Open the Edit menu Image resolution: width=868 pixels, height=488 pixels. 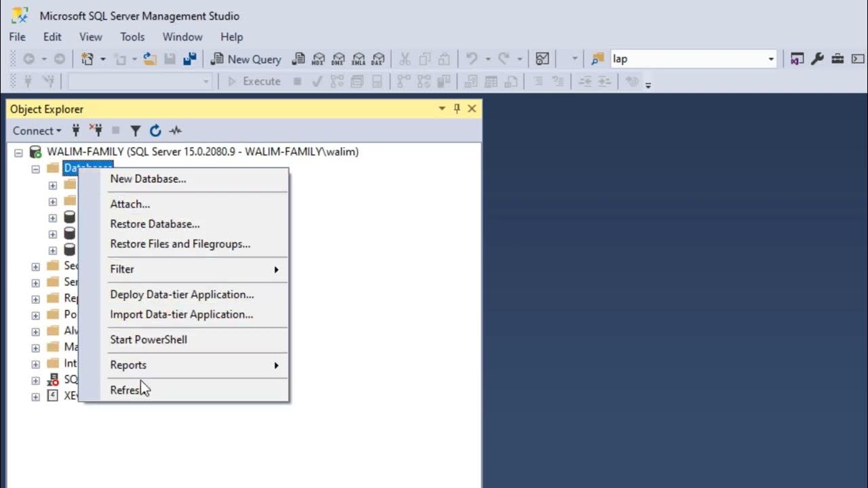pos(52,37)
